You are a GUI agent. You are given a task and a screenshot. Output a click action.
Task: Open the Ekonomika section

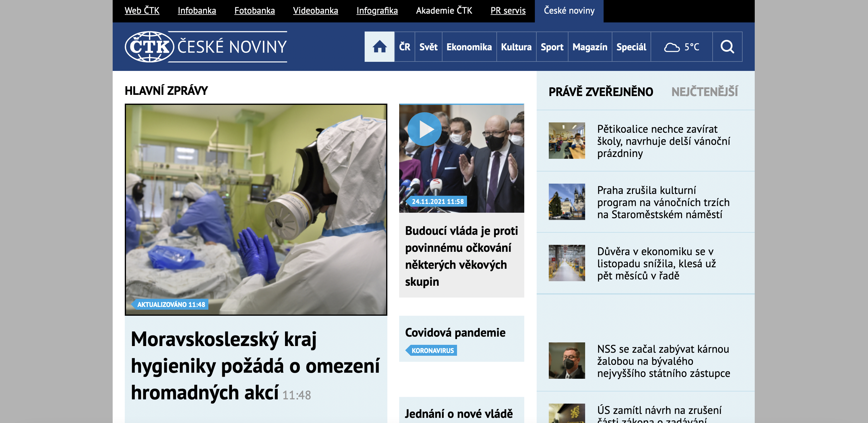point(469,47)
